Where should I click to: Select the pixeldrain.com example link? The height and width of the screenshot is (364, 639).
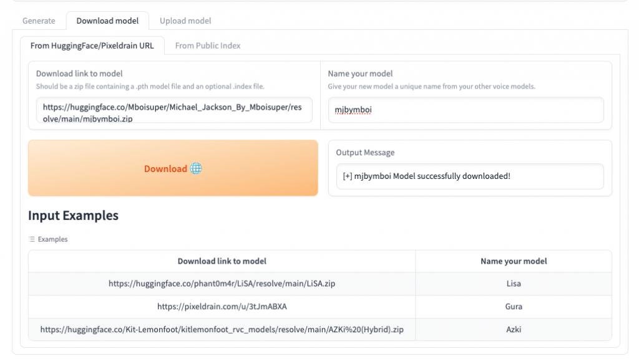222,307
